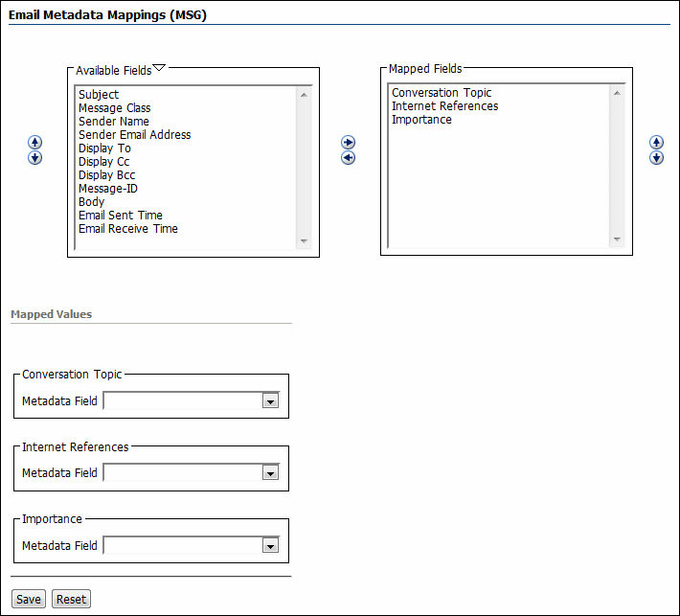This screenshot has height=616, width=680.
Task: Remove mapped field with left arrow icon
Action: click(x=348, y=158)
